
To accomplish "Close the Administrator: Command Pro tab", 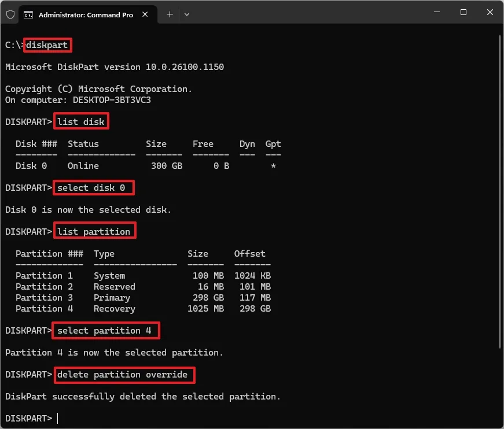I will pyautogui.click(x=145, y=15).
